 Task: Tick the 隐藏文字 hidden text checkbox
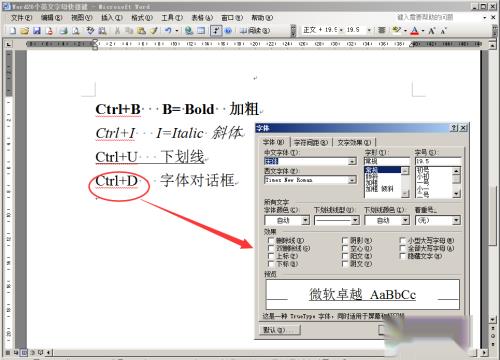403,256
